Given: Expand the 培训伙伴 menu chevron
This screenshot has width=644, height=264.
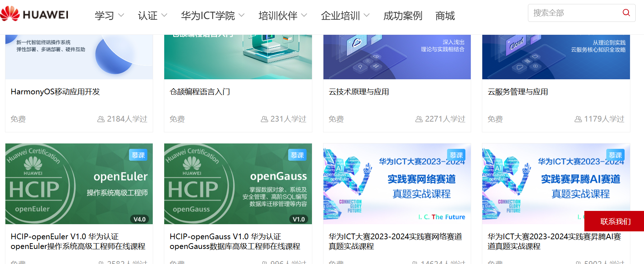Looking at the screenshot, I should (x=304, y=15).
